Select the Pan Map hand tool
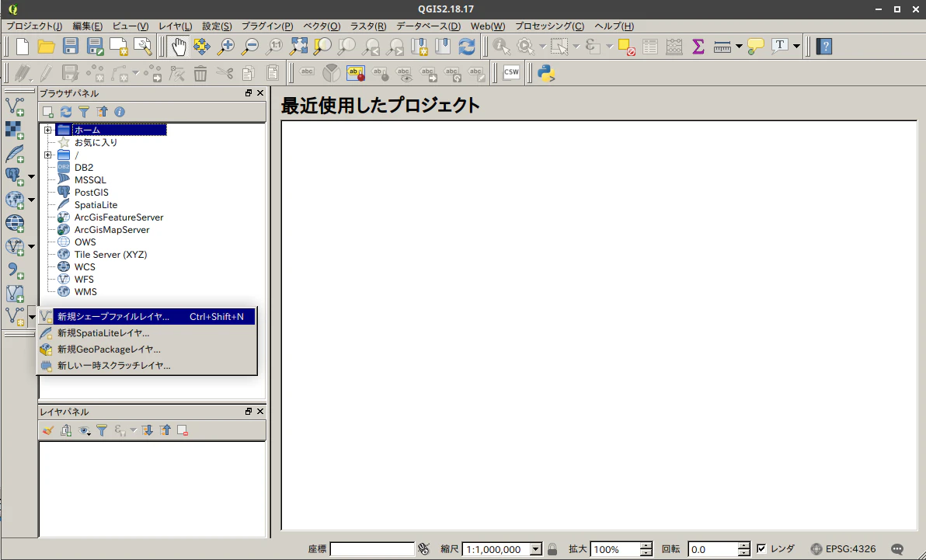Screen dimensions: 926x560 178,46
